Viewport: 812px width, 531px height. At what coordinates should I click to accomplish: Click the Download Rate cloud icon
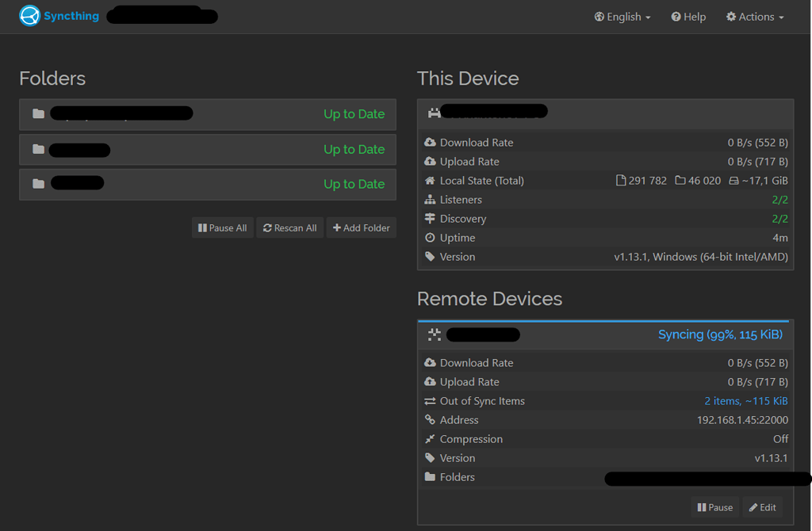(428, 143)
